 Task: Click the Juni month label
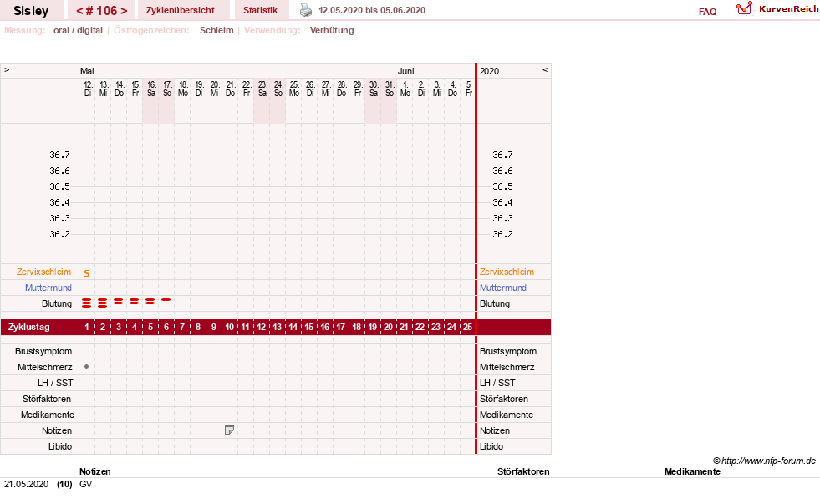405,71
